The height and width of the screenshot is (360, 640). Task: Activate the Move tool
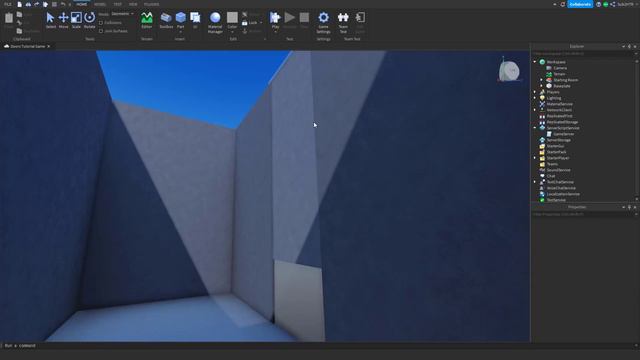63,20
